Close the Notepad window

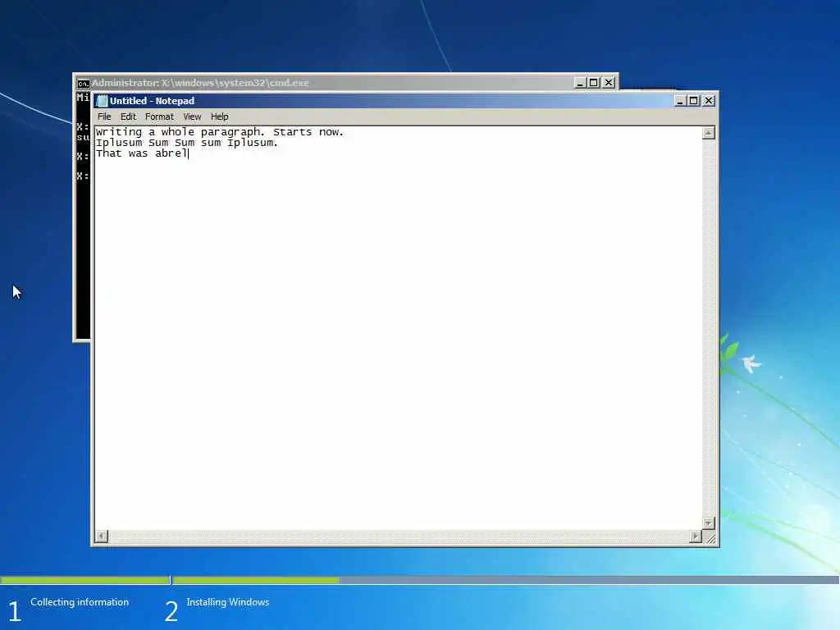709,101
